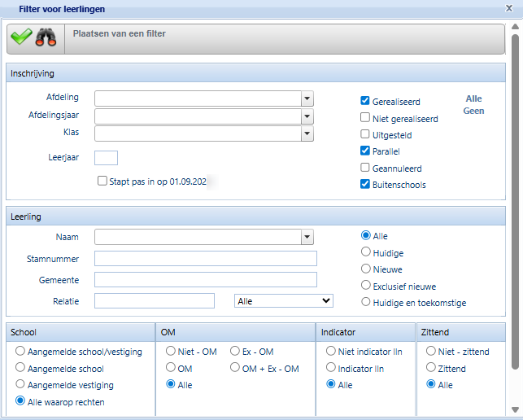Open the Klas combo box arrow
The image size is (523, 420).
pyautogui.click(x=307, y=133)
